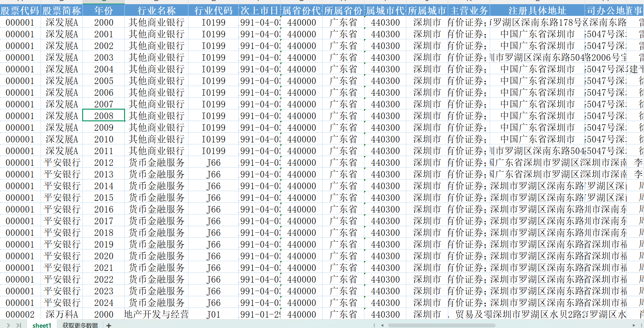The image size is (644, 328).
Task: Select the year cell 2005
Action: tap(104, 81)
